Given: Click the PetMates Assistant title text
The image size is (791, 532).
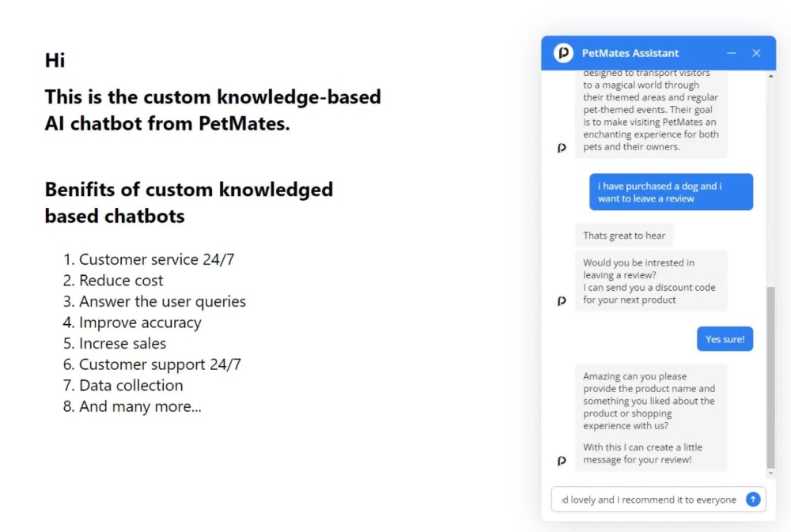Looking at the screenshot, I should coord(630,52).
